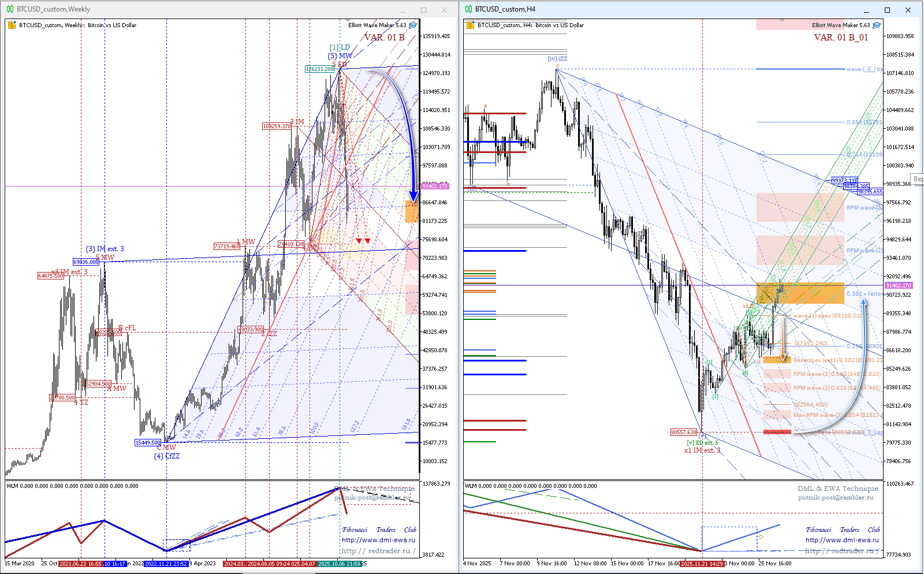Click the 15449.500 low price label
This screenshot has height=574, width=924.
[x=148, y=443]
